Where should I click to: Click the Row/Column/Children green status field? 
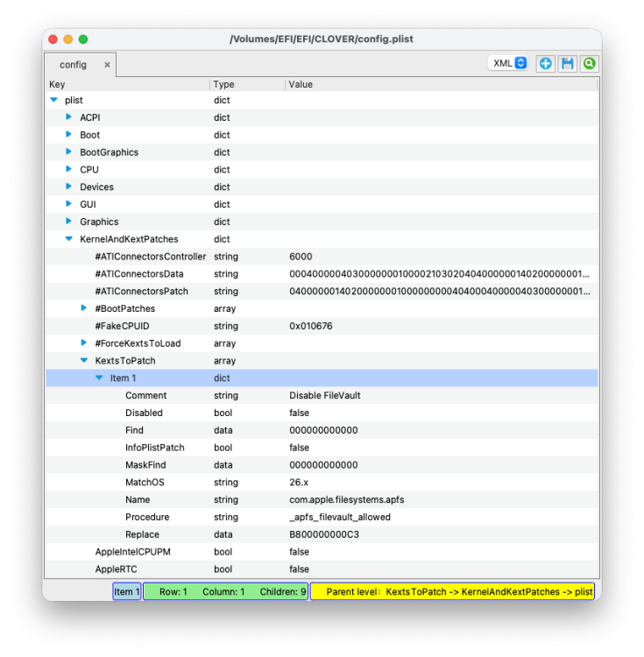(x=226, y=591)
